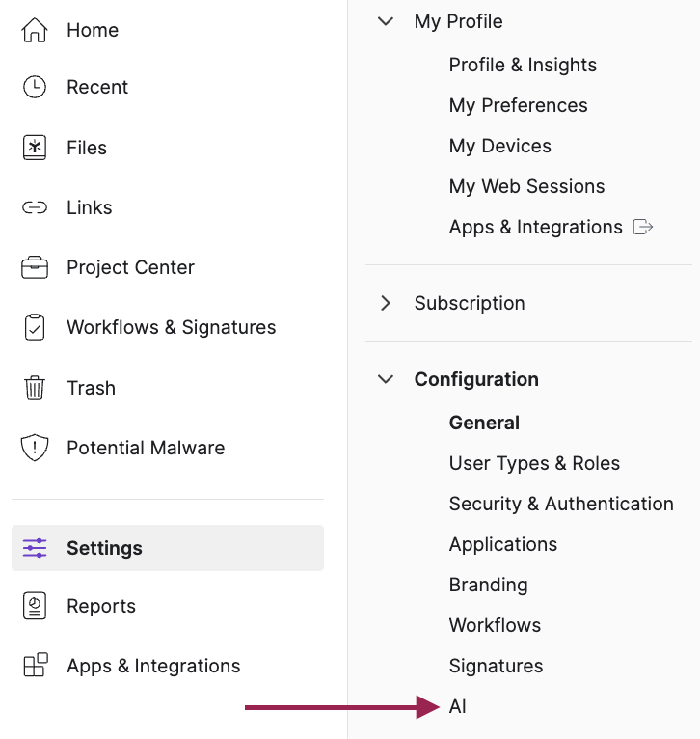Viewport: 700px width, 739px height.
Task: Select Branding under Configuration
Action: click(x=488, y=585)
